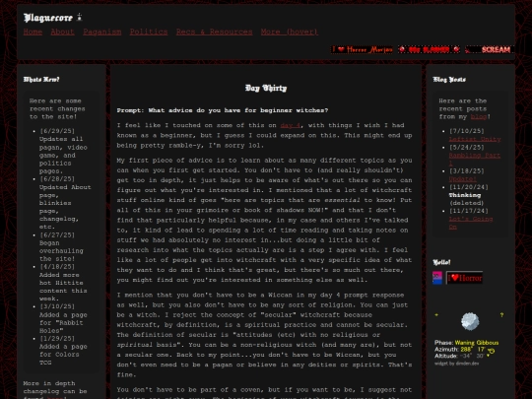Click the I love Horror Movies blinkie
Image resolution: width=532 pixels, height=399 pixels.
click(362, 49)
